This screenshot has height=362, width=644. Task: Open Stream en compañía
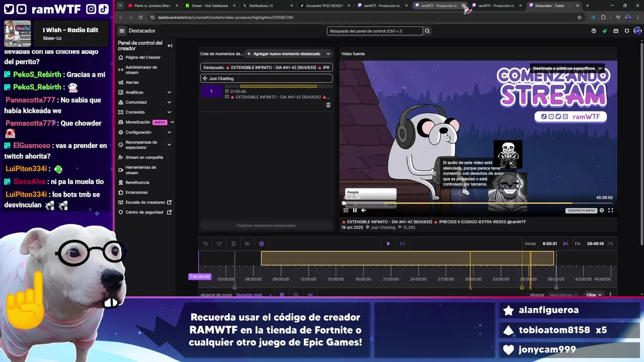click(x=144, y=157)
